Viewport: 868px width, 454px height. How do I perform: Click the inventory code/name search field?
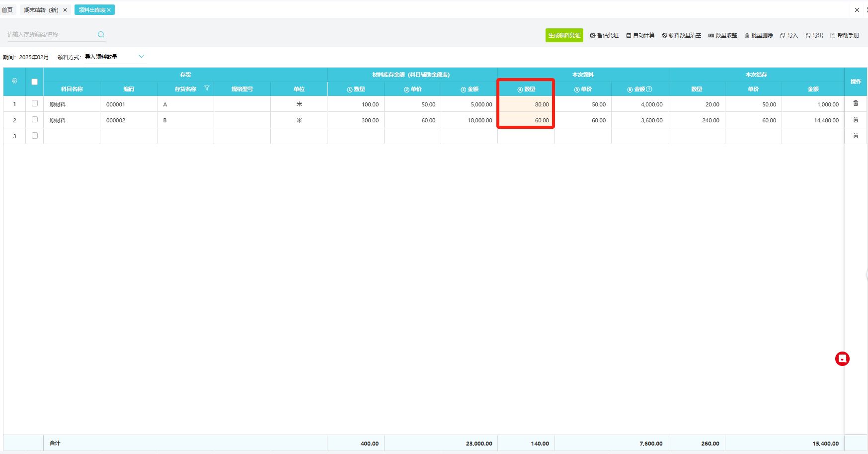pyautogui.click(x=50, y=34)
